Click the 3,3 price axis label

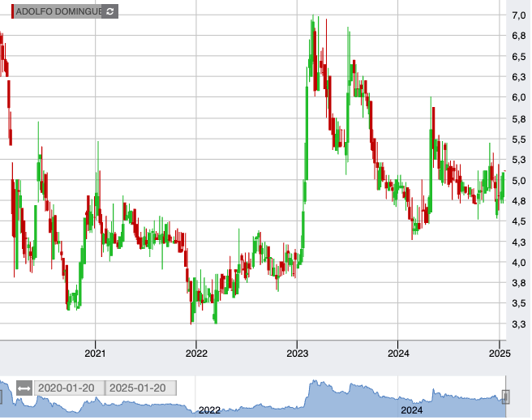[x=519, y=324]
